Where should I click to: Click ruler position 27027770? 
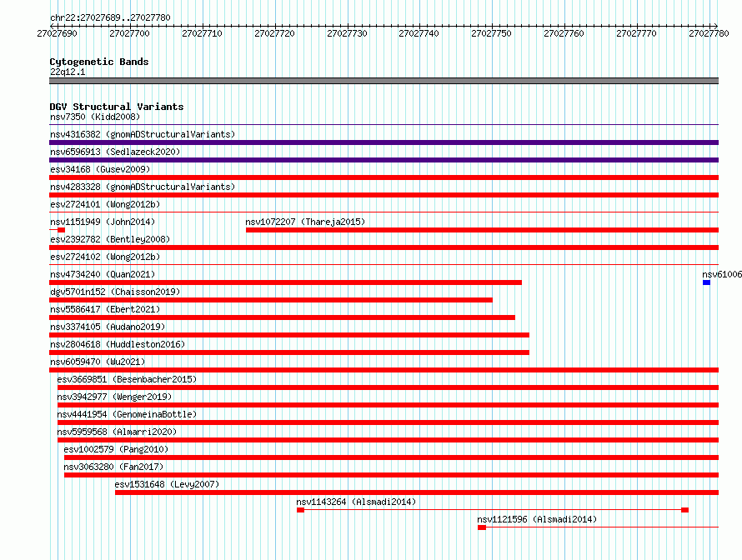pyautogui.click(x=636, y=33)
